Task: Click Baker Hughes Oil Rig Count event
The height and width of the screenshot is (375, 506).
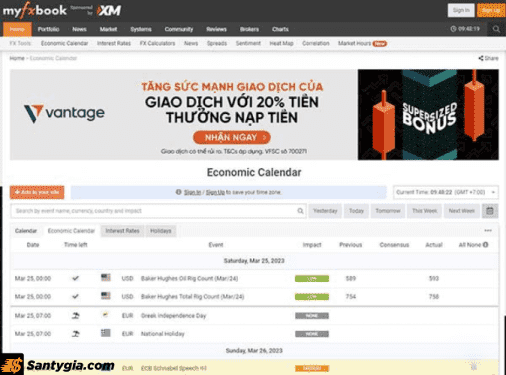Action: [189, 278]
